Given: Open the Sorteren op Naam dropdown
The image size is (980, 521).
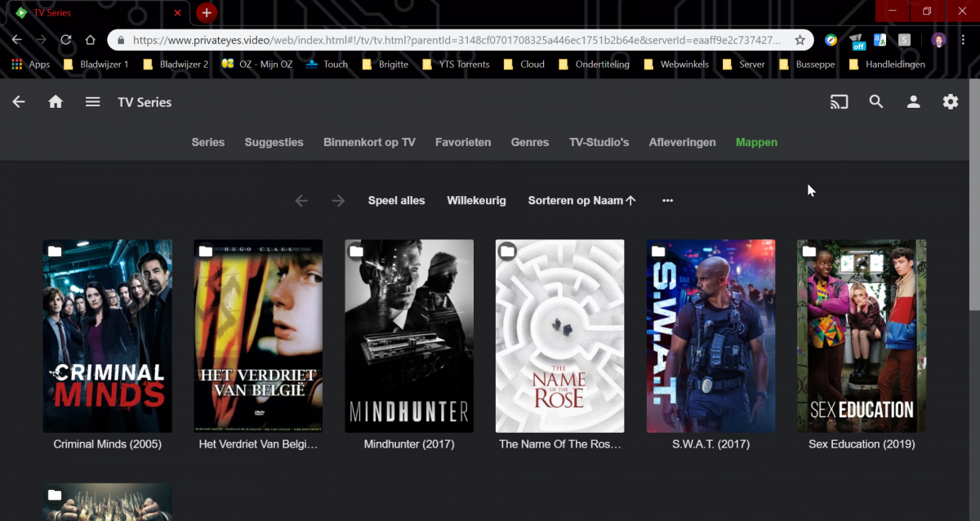Looking at the screenshot, I should (581, 200).
